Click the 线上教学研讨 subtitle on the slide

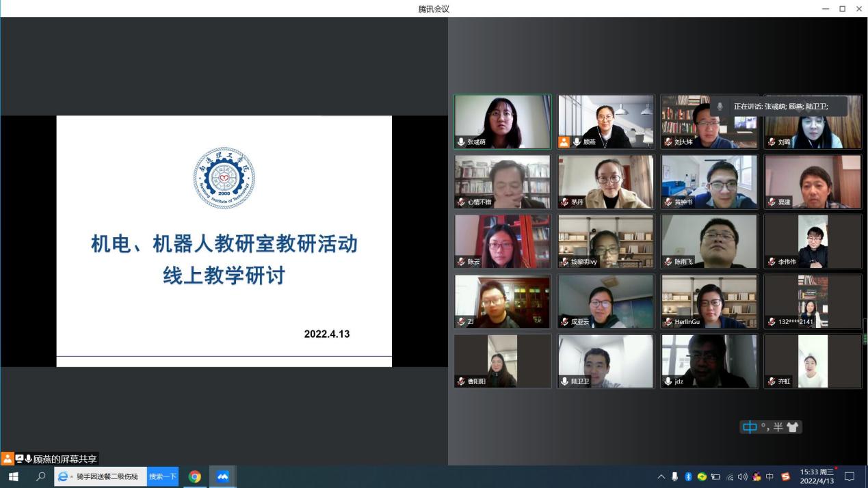(x=224, y=275)
